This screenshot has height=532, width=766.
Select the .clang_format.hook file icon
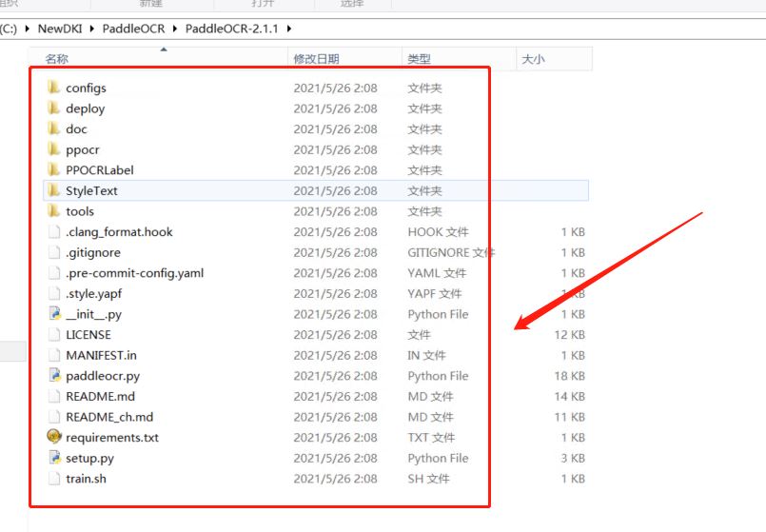click(x=53, y=231)
